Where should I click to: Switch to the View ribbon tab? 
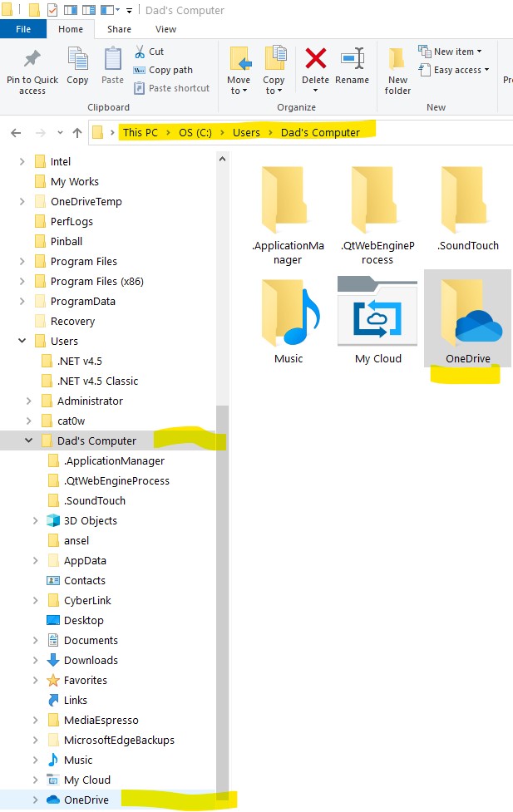tap(165, 29)
